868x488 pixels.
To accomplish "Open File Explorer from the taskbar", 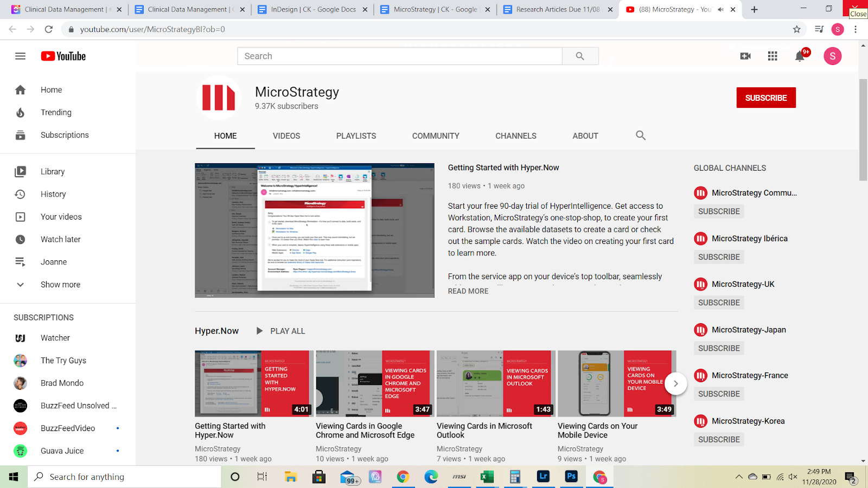I will pyautogui.click(x=291, y=477).
